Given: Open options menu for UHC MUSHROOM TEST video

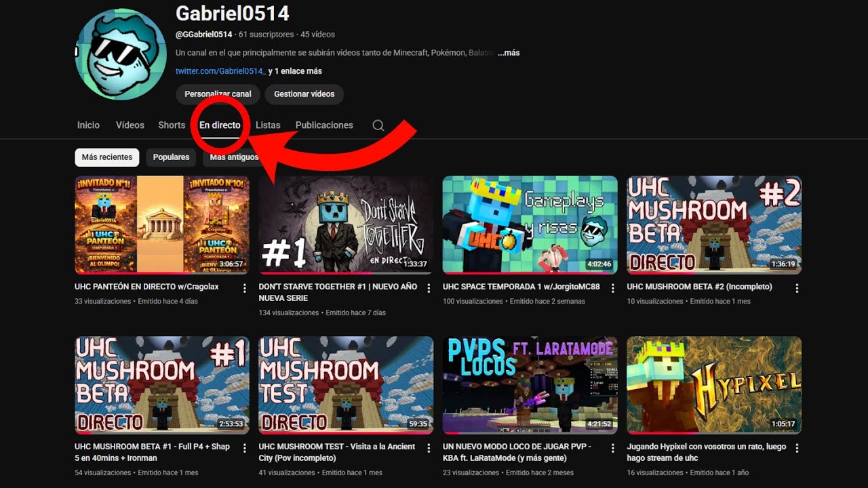Looking at the screenshot, I should tap(429, 448).
